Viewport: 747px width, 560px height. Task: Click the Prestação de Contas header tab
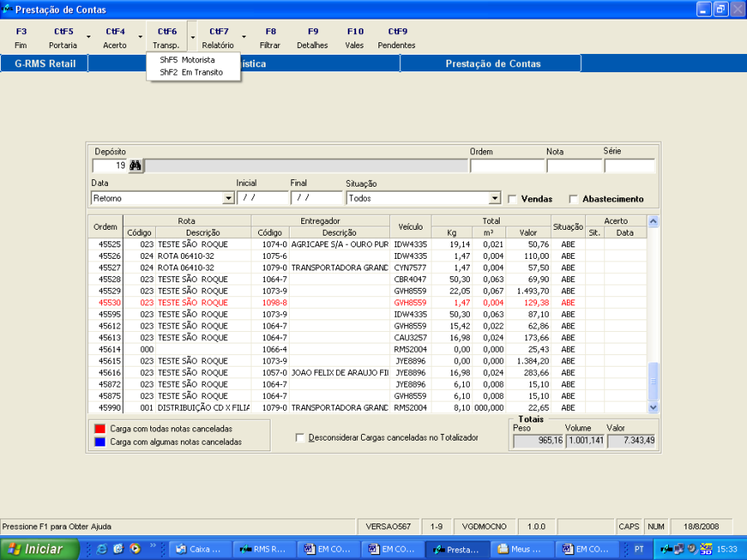click(492, 64)
